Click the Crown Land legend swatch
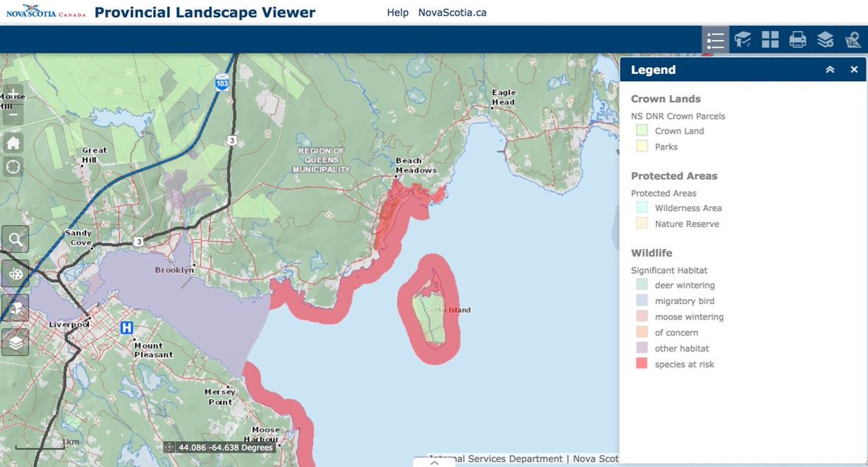 point(642,131)
